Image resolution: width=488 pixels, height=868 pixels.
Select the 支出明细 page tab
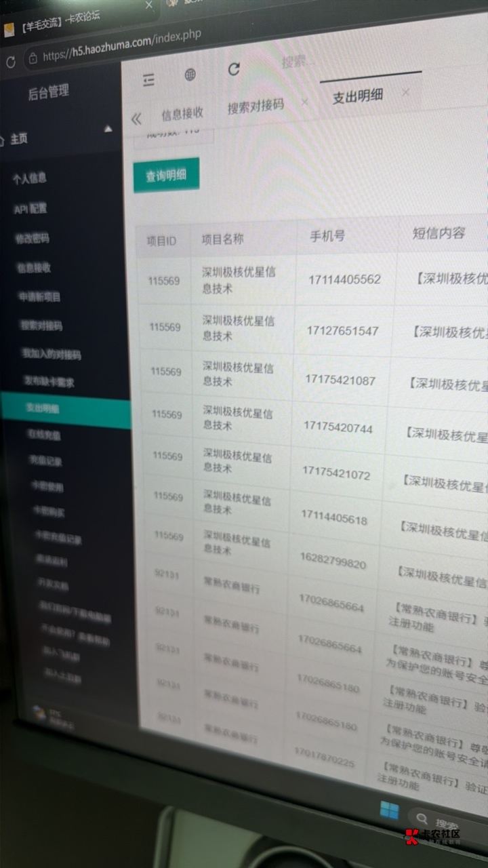coord(358,96)
